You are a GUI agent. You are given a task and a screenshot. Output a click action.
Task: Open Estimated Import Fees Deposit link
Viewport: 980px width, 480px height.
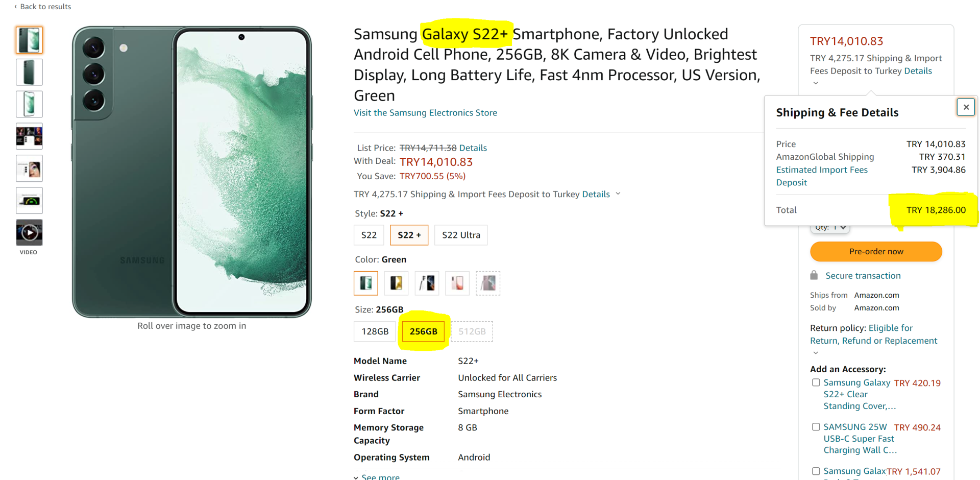click(821, 176)
